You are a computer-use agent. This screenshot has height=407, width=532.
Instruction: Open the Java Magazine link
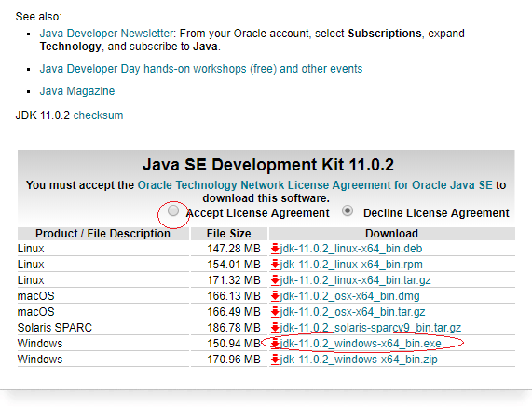tap(77, 91)
